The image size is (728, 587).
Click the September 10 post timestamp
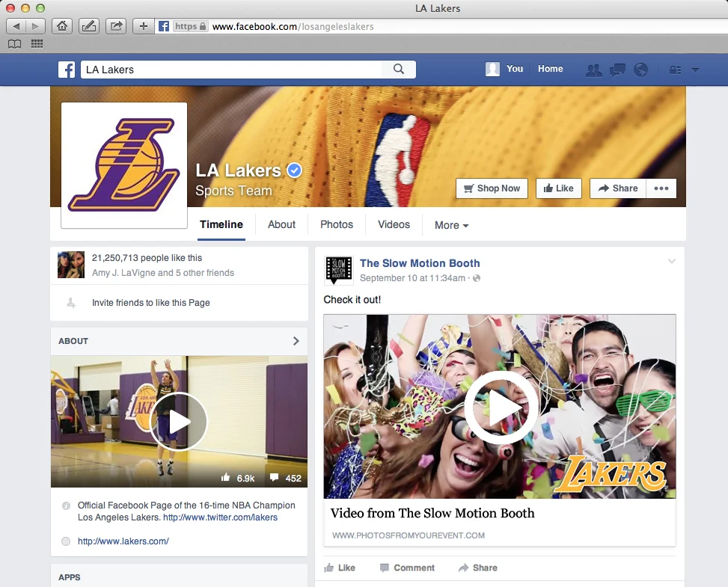412,278
